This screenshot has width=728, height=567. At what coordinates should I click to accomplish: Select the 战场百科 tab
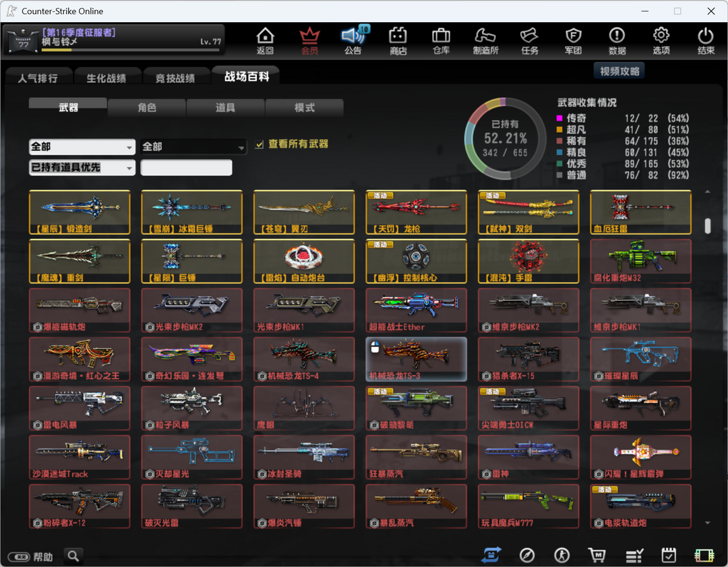[x=247, y=76]
